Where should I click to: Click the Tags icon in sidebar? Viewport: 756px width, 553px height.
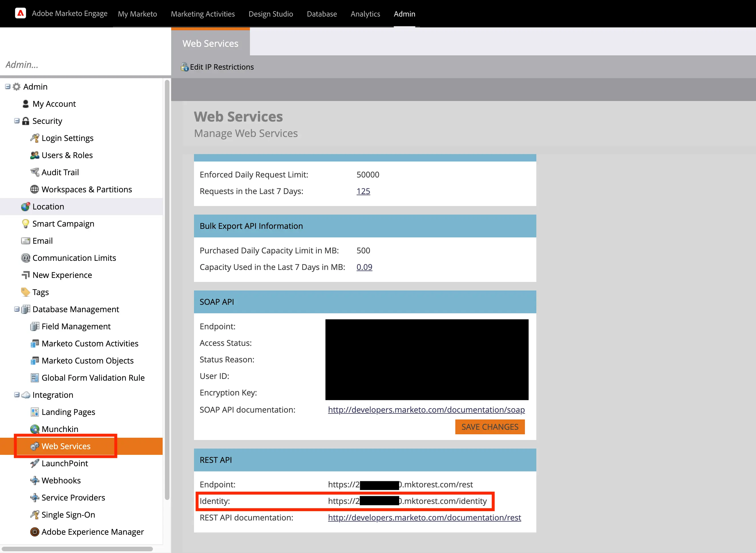tap(25, 292)
